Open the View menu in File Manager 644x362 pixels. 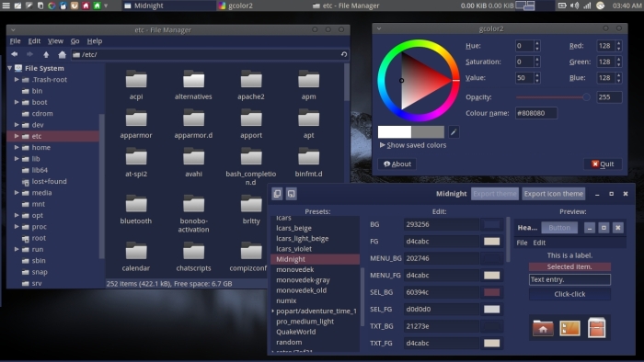(55, 41)
